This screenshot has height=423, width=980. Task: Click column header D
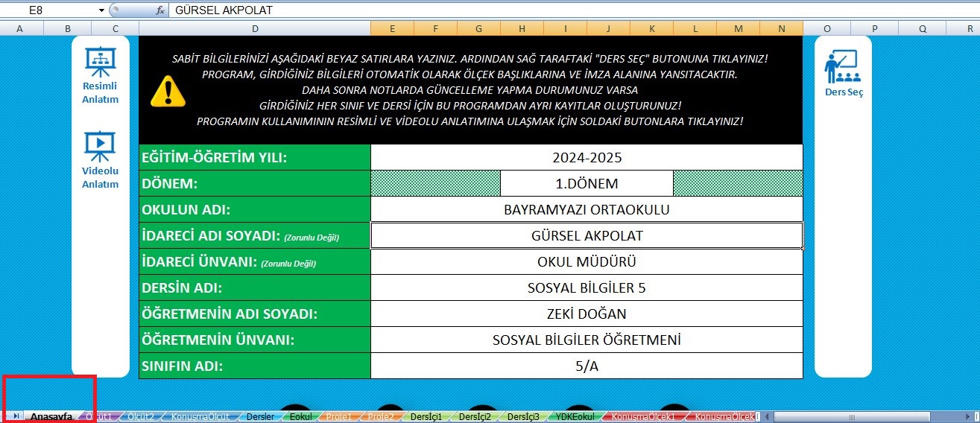tap(255, 28)
